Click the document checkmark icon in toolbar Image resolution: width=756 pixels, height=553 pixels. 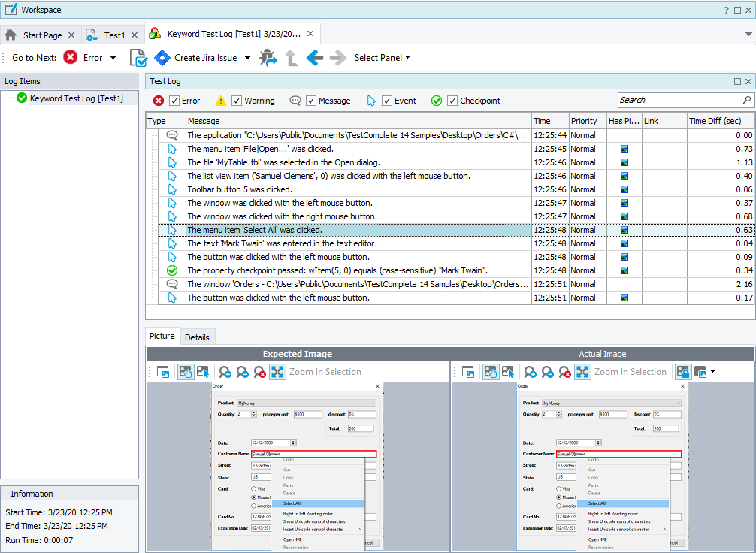click(x=138, y=58)
